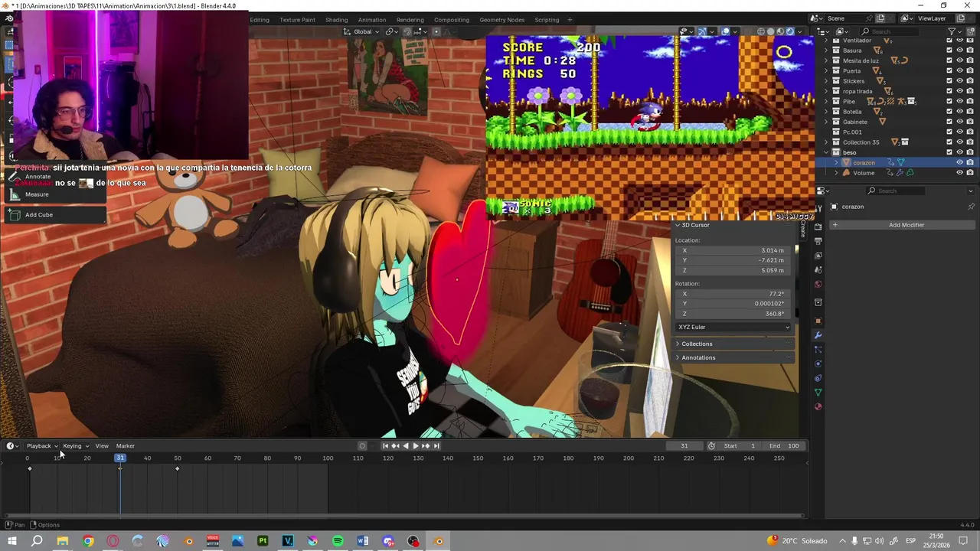Open the Object Constraints properties tab icon
The height and width of the screenshot is (551, 980).
tap(818, 378)
